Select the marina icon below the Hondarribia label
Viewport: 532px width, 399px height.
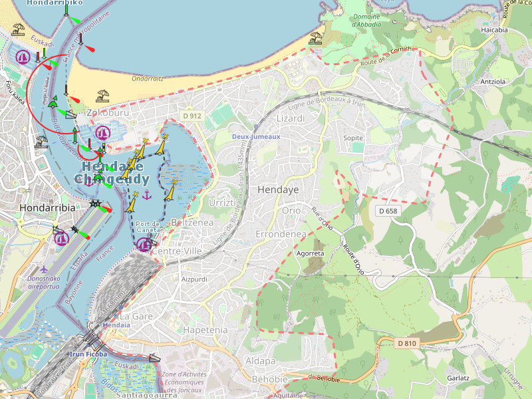pos(62,237)
